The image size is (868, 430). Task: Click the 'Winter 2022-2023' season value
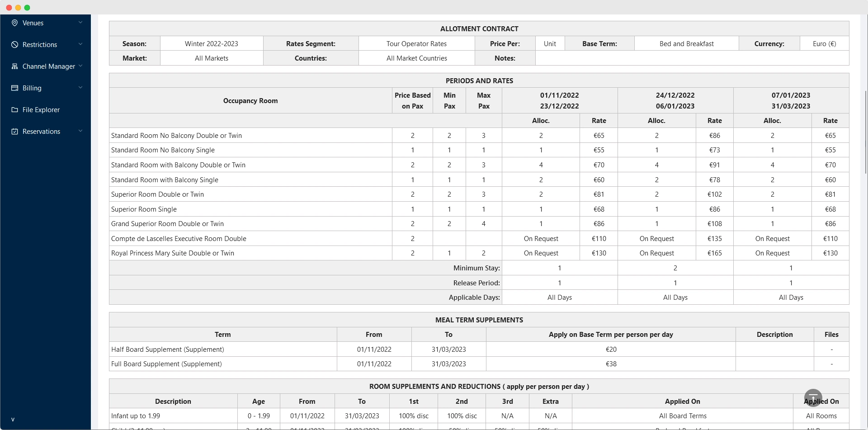point(212,44)
